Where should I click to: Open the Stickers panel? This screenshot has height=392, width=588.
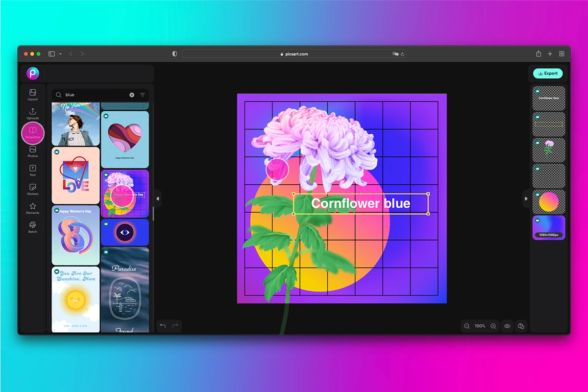pos(32,190)
